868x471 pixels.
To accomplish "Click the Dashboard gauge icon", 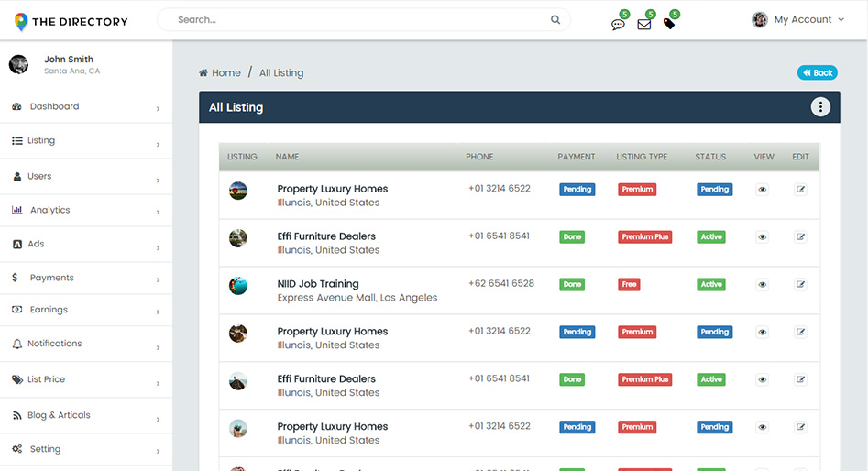I will coord(17,106).
